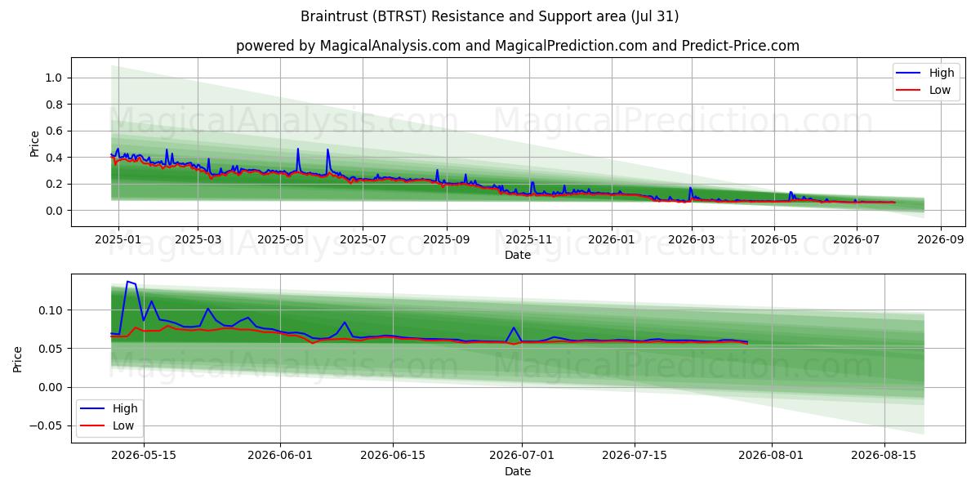980x490 pixels.
Task: Click the '2026-03' tick label on the top chart
Action: click(691, 239)
